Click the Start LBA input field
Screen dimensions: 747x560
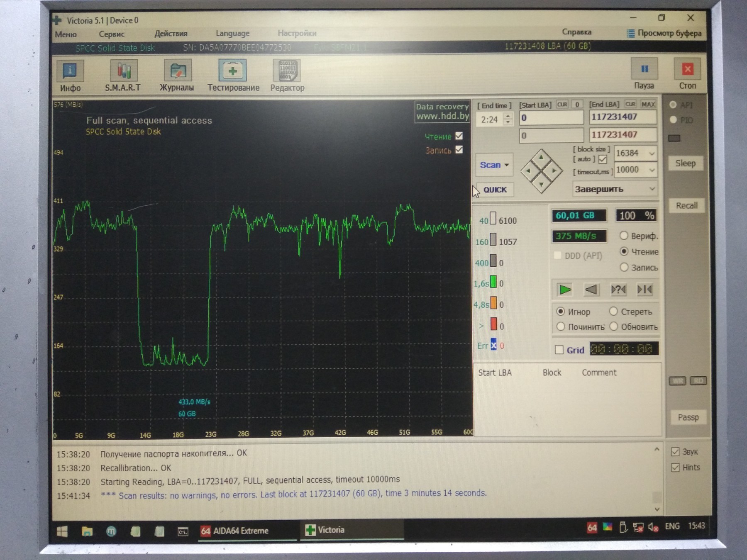pos(551,118)
